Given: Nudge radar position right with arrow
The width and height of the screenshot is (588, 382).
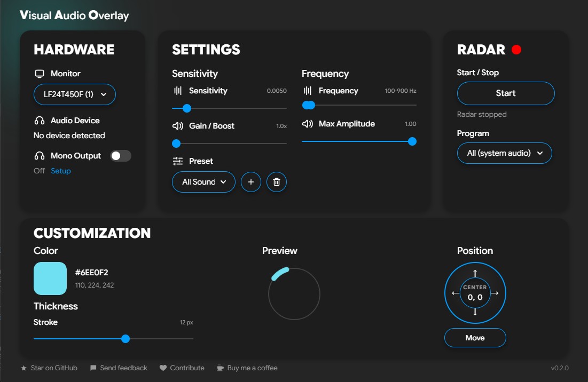Looking at the screenshot, I should (x=495, y=293).
